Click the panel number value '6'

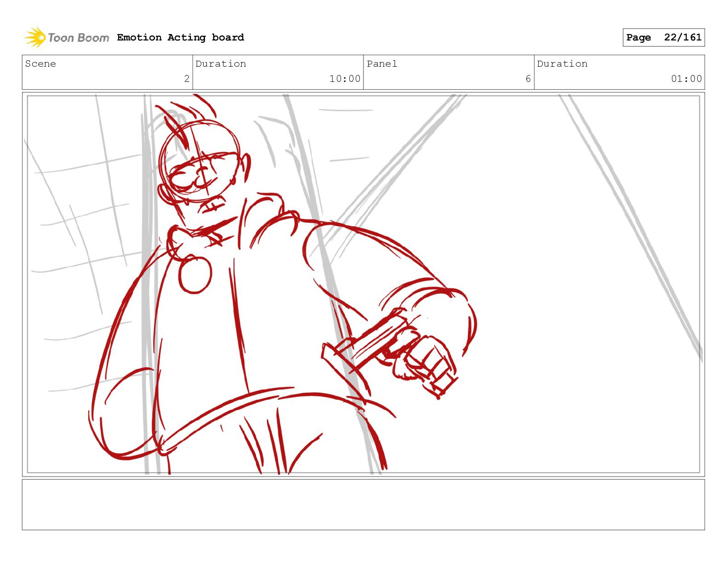coord(528,79)
